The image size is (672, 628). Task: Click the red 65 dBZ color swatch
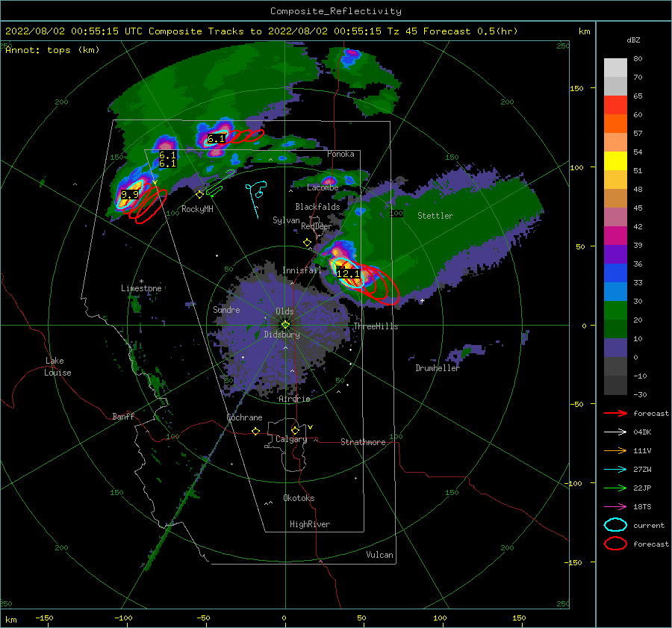(x=615, y=105)
